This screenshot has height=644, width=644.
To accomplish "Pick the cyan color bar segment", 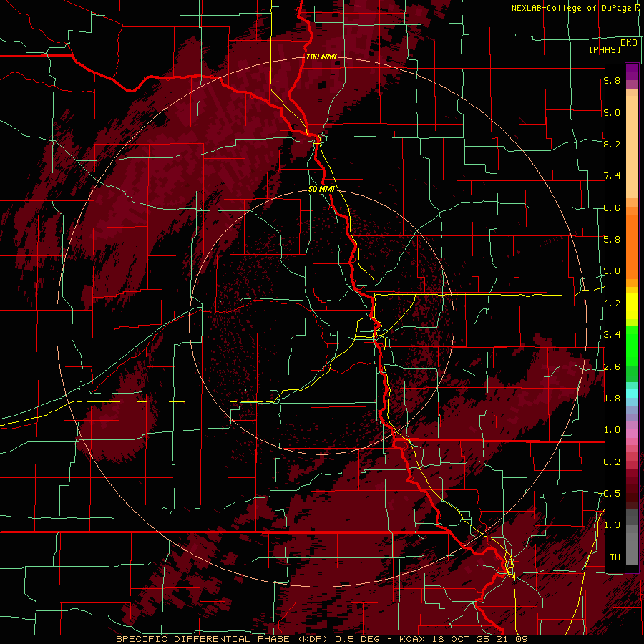I will pyautogui.click(x=632, y=394).
